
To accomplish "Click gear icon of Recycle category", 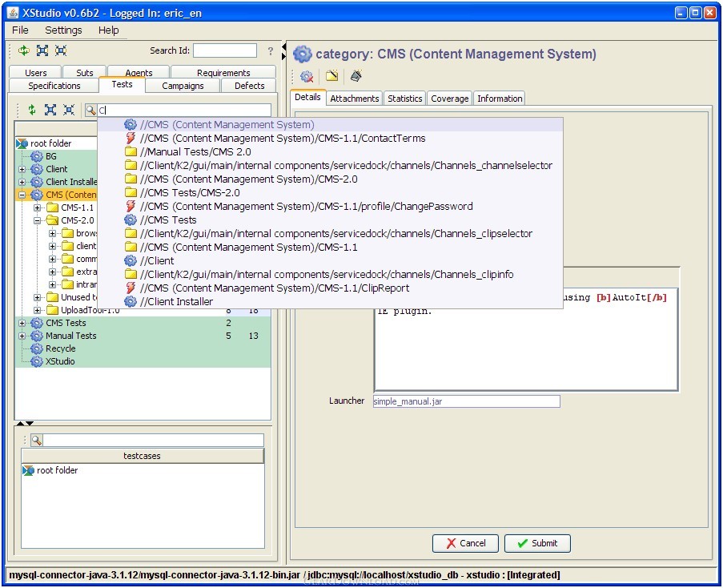I will point(36,348).
